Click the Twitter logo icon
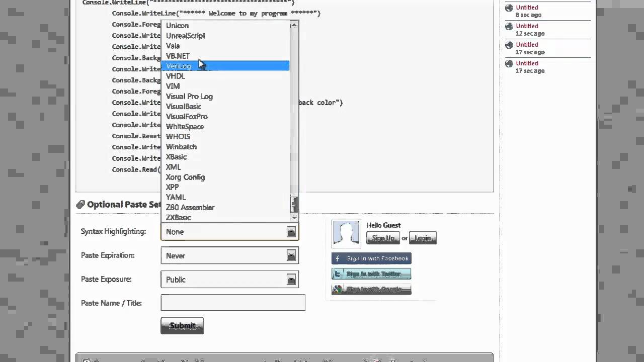This screenshot has height=362, width=644. [338, 274]
